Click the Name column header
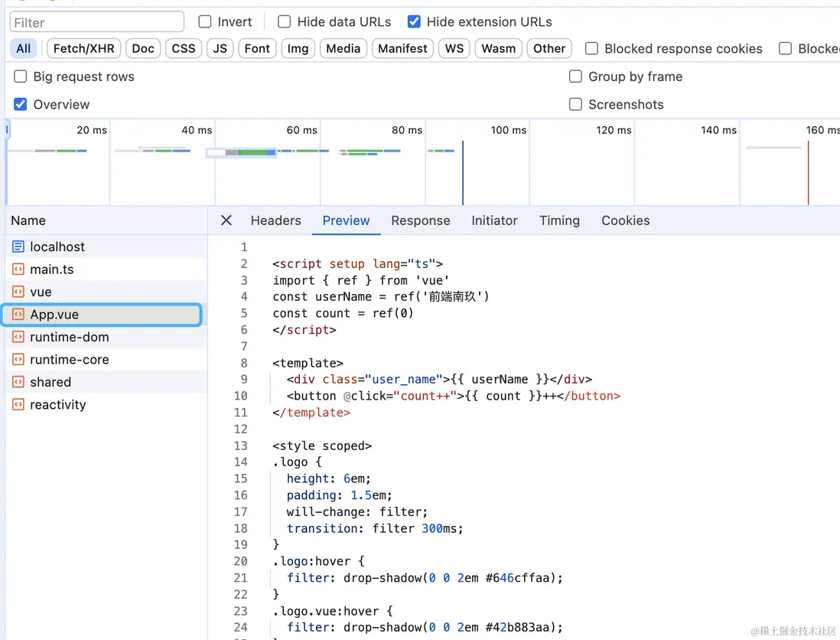 click(x=28, y=220)
